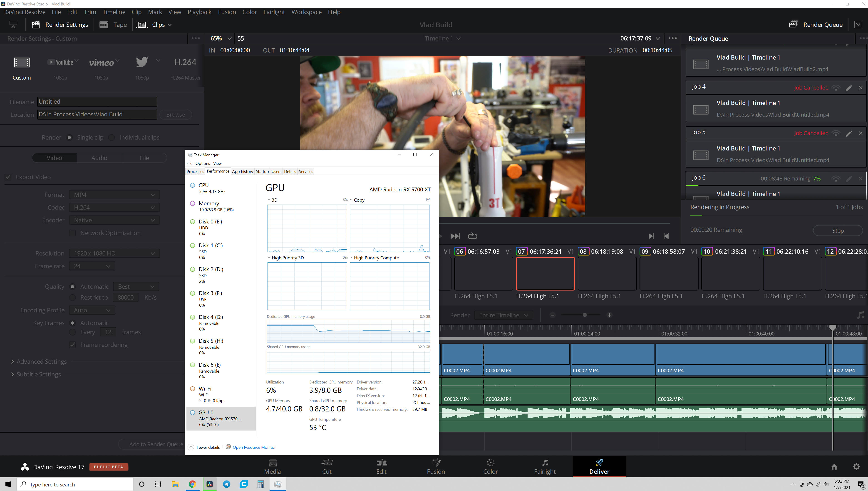The width and height of the screenshot is (868, 491).
Task: Jump to last frame in viewer
Action: pyautogui.click(x=455, y=236)
